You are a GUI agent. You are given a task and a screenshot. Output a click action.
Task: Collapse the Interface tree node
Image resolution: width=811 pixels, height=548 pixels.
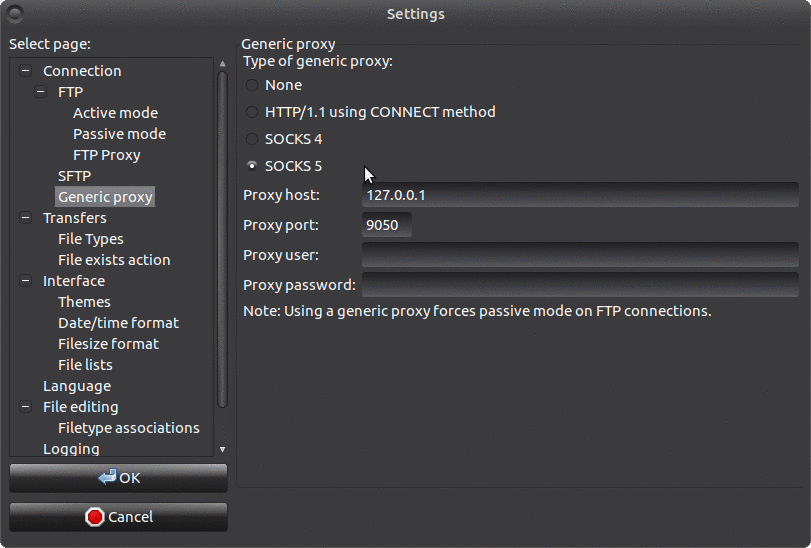[24, 281]
